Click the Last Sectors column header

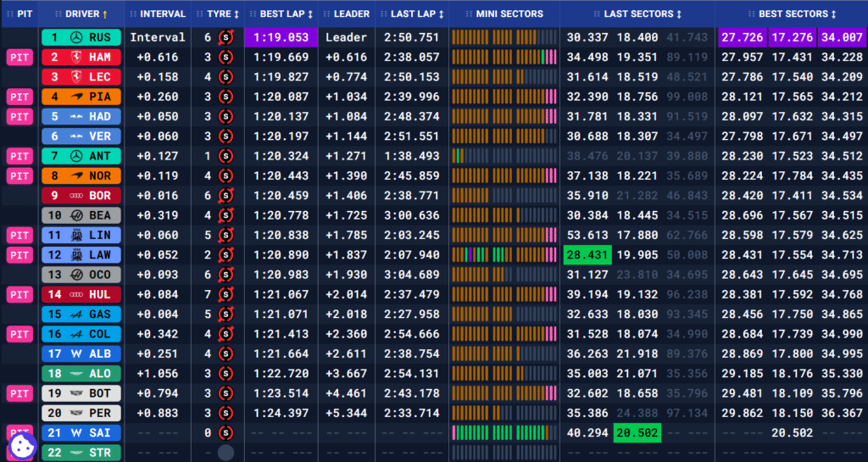click(643, 14)
